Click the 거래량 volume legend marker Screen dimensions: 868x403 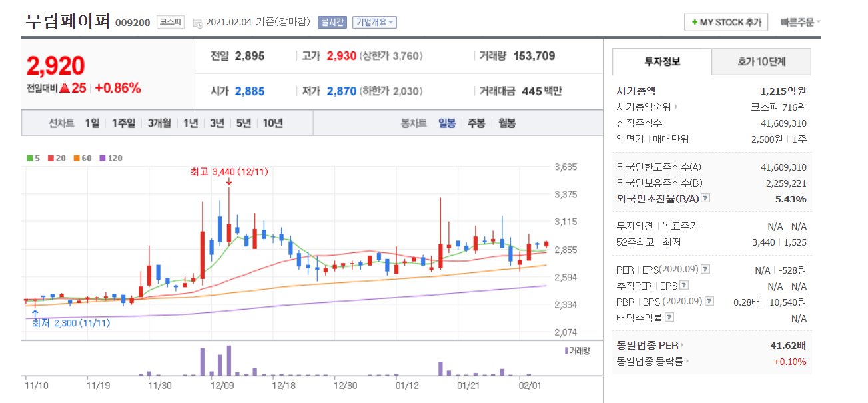pyautogui.click(x=566, y=350)
